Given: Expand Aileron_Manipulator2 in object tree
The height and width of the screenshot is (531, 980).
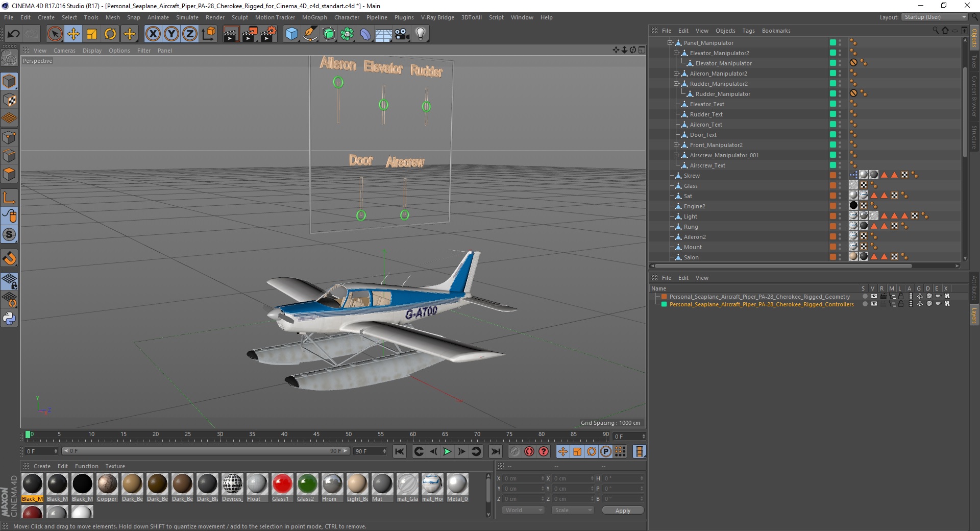Looking at the screenshot, I should click(x=676, y=74).
